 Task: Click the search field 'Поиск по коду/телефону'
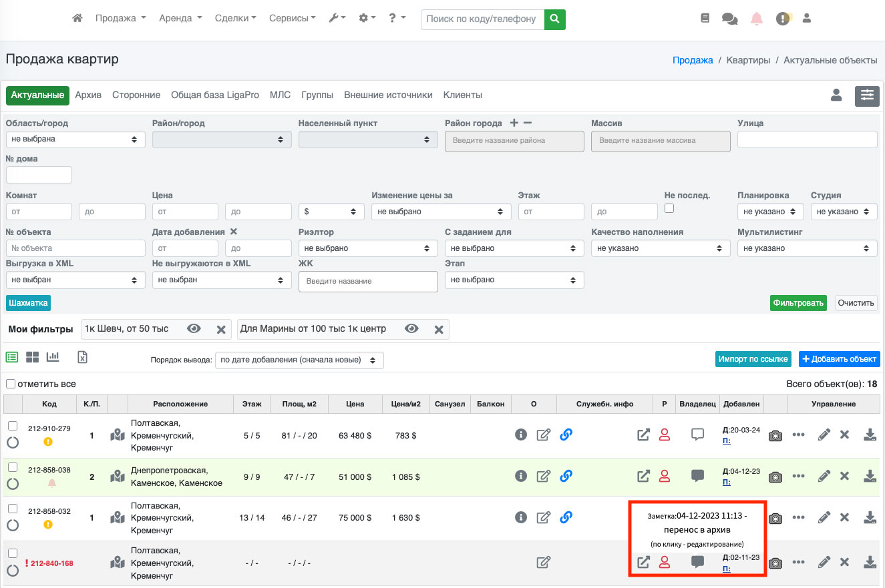[482, 19]
